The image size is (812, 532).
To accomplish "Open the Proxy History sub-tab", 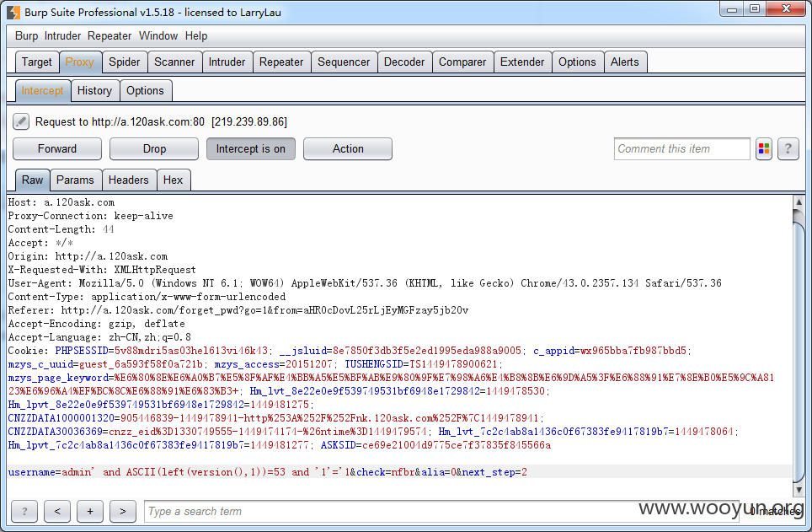I will click(95, 91).
